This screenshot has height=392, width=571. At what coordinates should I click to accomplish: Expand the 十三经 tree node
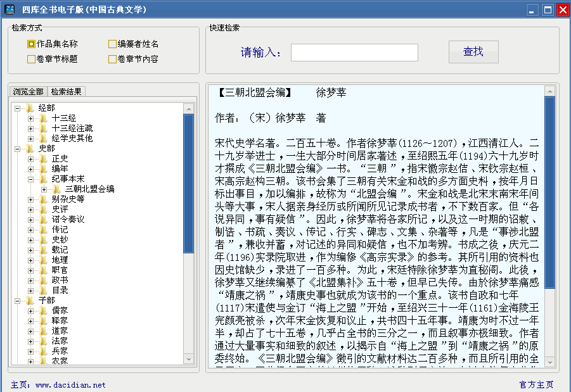30,118
